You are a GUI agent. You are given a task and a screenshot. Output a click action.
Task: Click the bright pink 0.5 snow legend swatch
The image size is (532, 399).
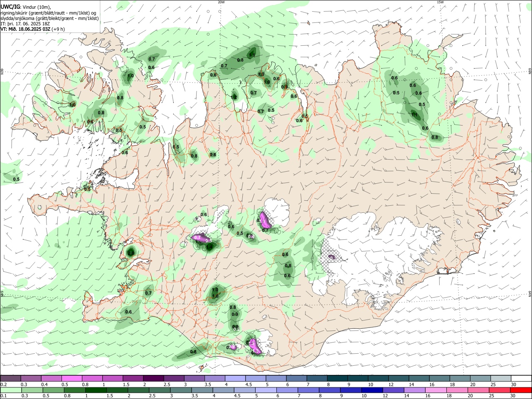click(71, 378)
